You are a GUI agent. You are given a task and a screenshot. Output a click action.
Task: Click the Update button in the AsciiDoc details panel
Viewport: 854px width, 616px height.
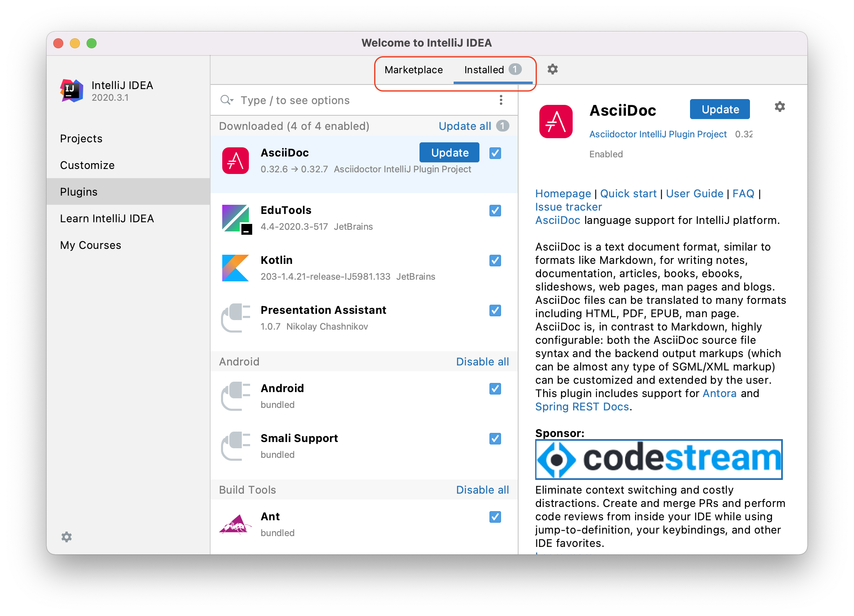pyautogui.click(x=720, y=109)
